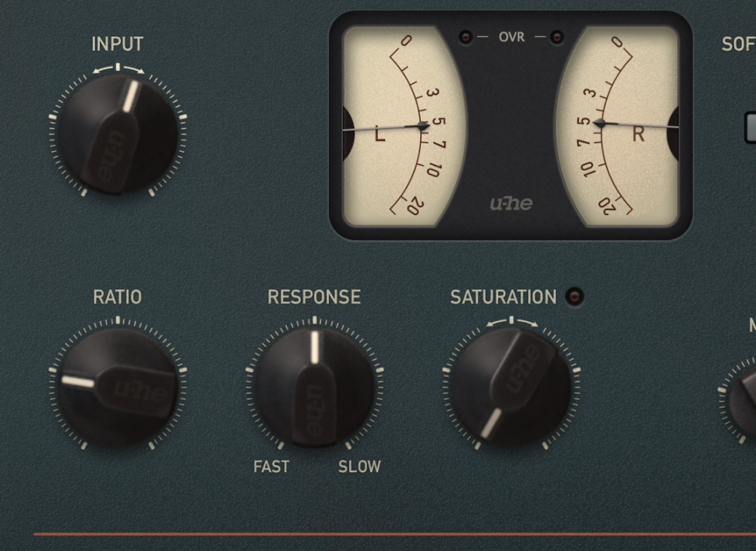
Task: Click the partially visible switch below SOF label
Action: tap(751, 128)
